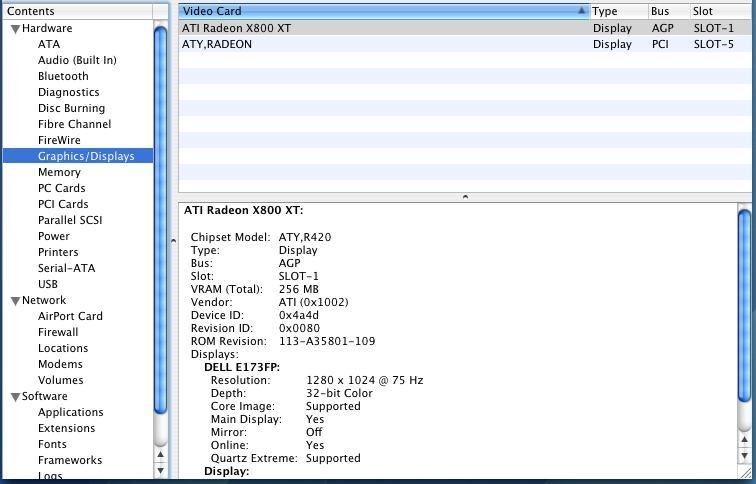The width and height of the screenshot is (756, 484).
Task: Select the ATI Radeon X800 XT row
Action: coord(465,28)
